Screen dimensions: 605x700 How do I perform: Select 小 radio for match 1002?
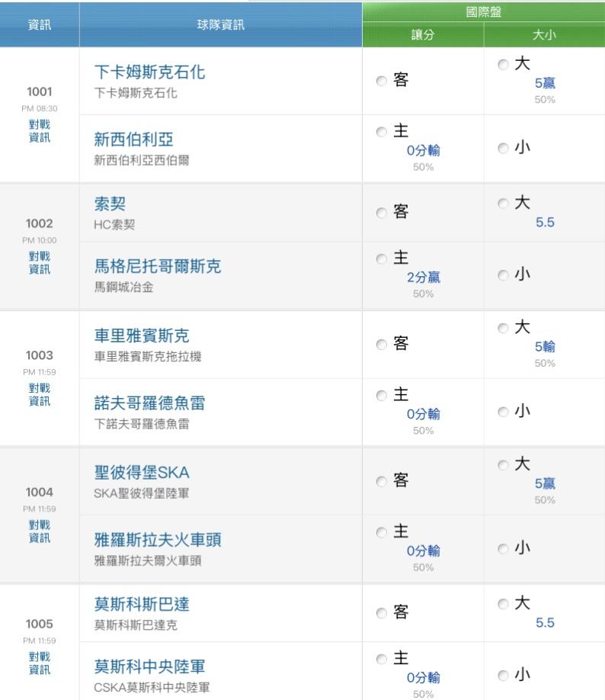point(502,276)
